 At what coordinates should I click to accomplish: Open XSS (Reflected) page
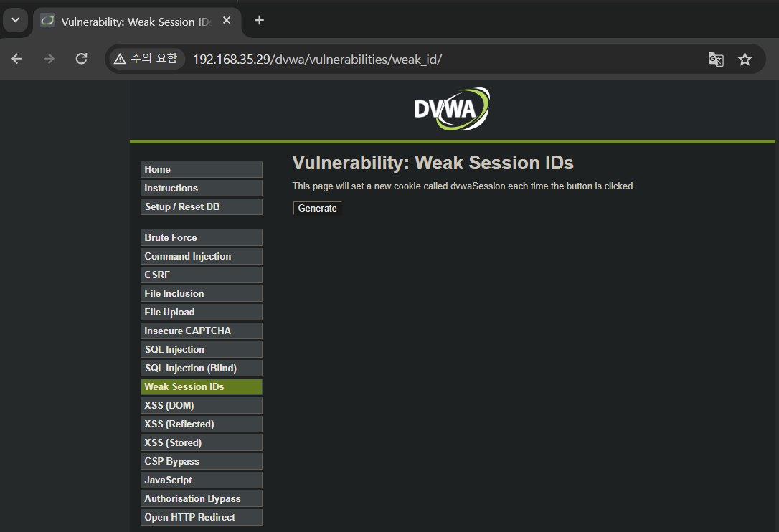click(202, 424)
